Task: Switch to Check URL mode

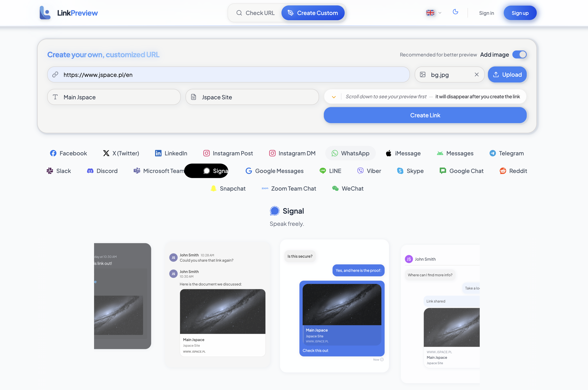Action: click(256, 13)
